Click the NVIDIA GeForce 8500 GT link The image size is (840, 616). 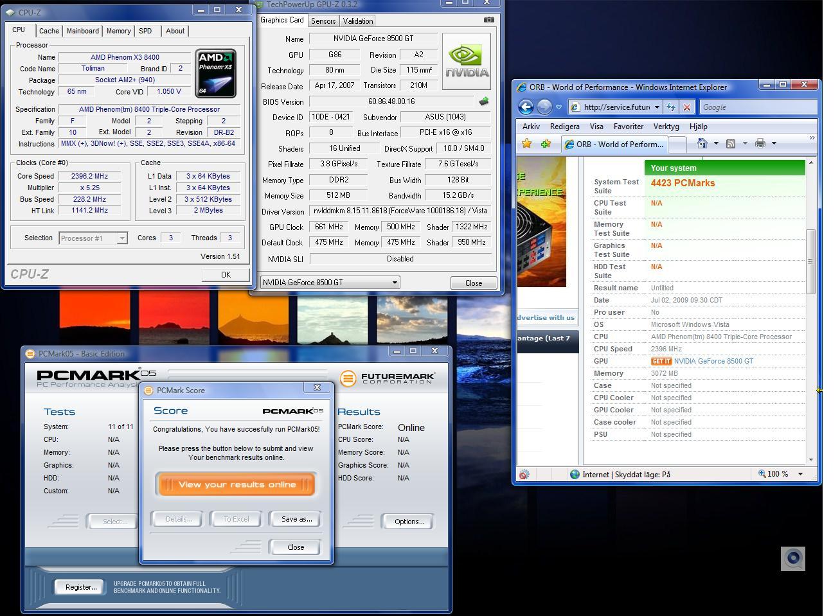tap(713, 361)
